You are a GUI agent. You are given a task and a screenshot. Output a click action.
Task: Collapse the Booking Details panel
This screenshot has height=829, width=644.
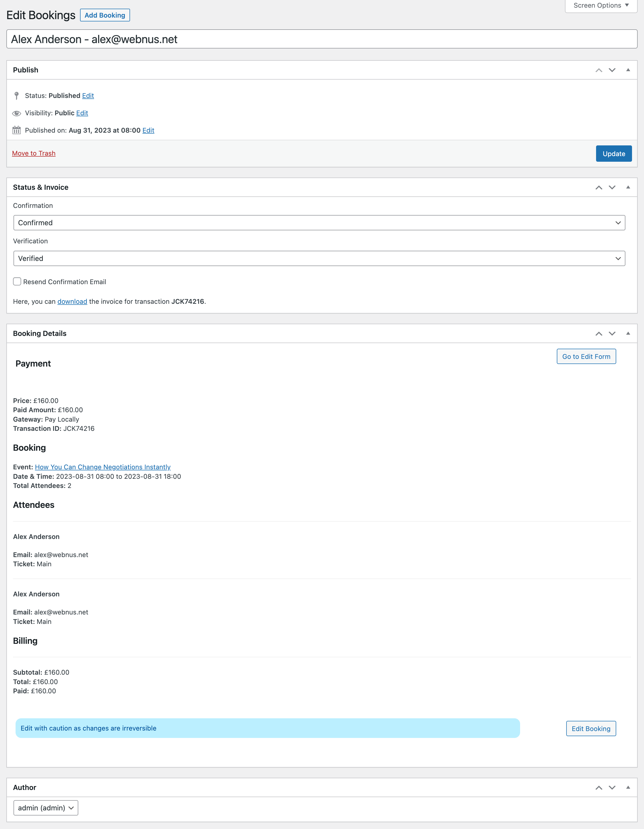(x=628, y=334)
